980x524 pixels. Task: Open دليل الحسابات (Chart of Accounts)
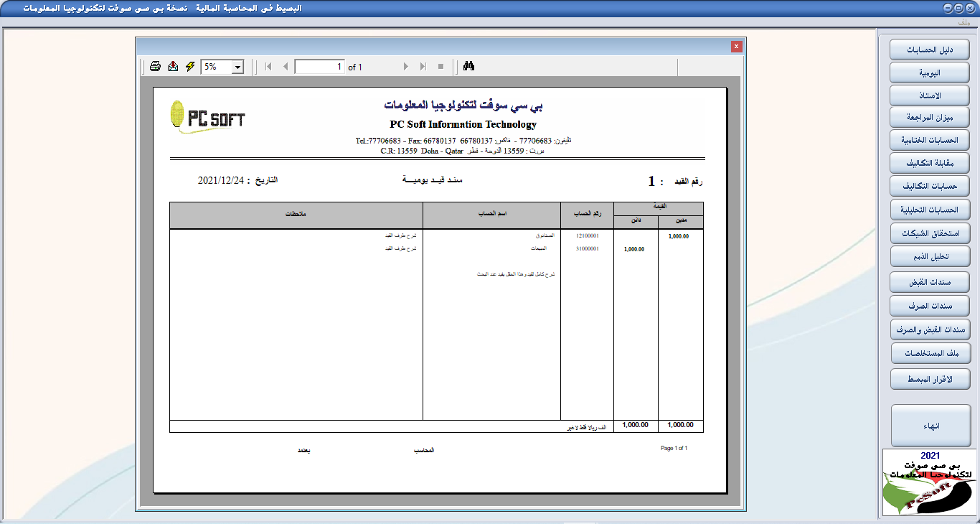coord(928,49)
